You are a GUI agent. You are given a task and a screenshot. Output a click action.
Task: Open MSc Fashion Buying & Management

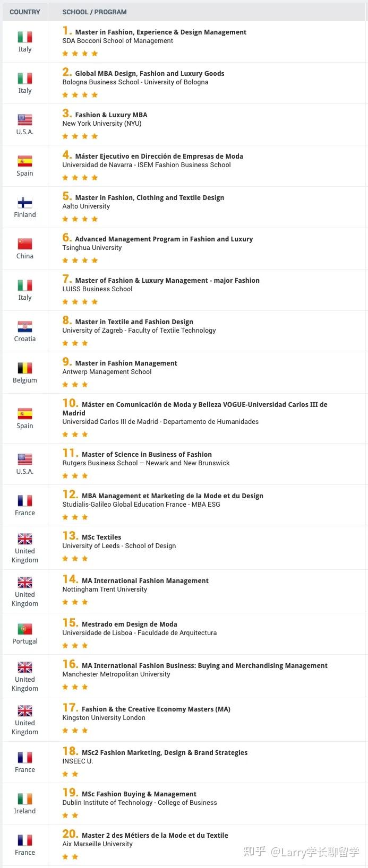click(139, 794)
